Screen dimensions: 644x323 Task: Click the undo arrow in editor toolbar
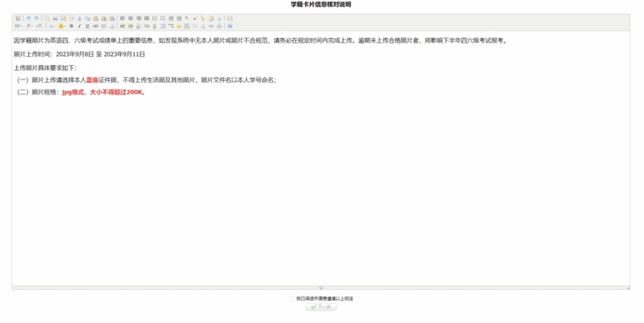point(28,19)
